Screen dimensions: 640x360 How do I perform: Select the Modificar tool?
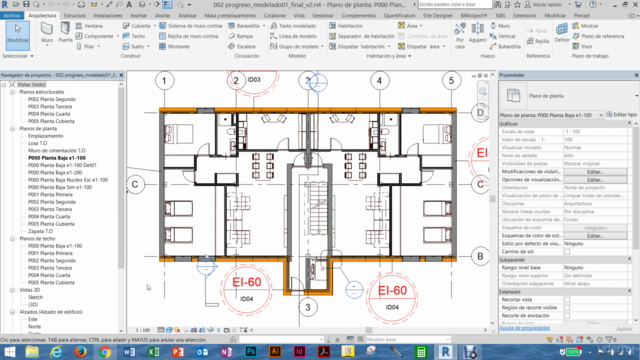pos(18,36)
